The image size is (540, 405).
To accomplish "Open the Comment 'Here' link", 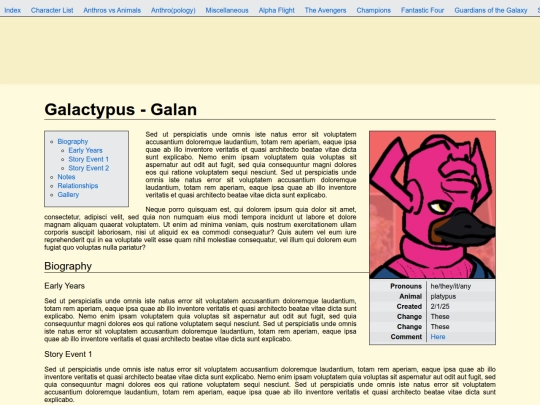I will click(x=438, y=337).
